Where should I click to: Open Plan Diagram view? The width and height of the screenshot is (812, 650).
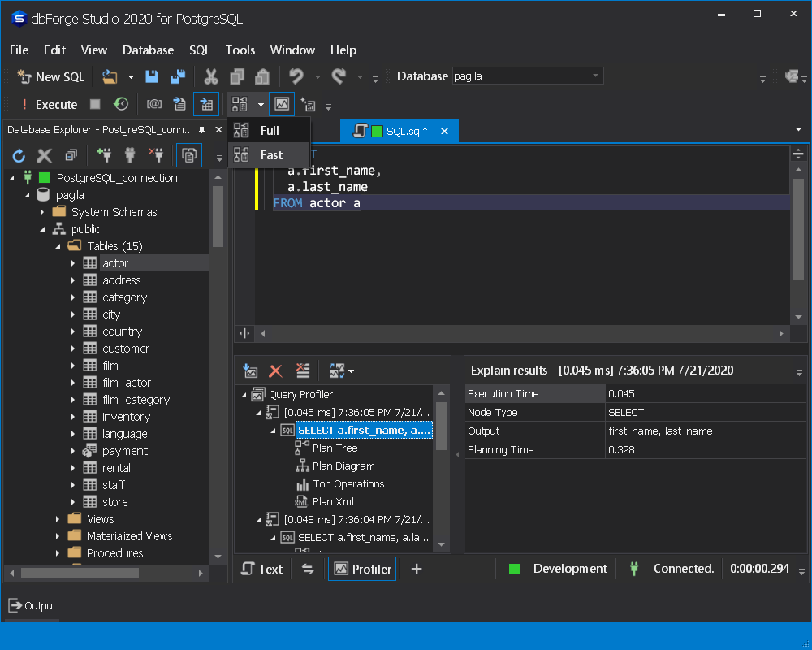343,466
